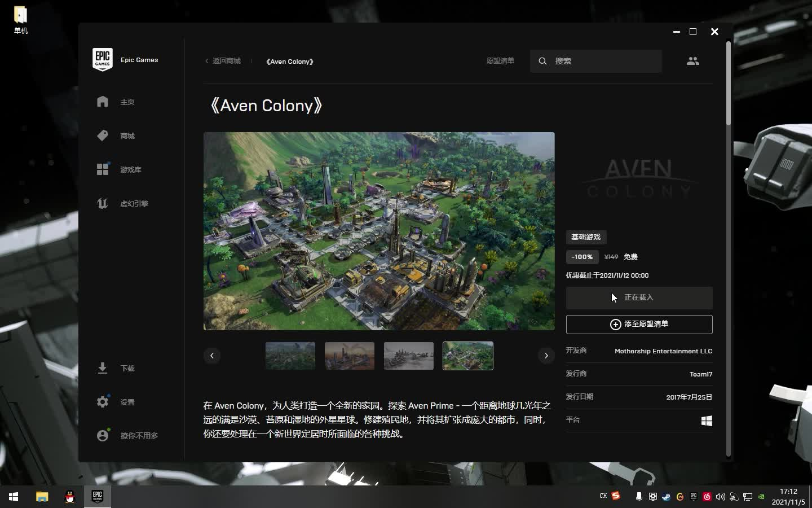Go back via 返回商城 link
This screenshot has height=508, width=812.
click(x=223, y=61)
